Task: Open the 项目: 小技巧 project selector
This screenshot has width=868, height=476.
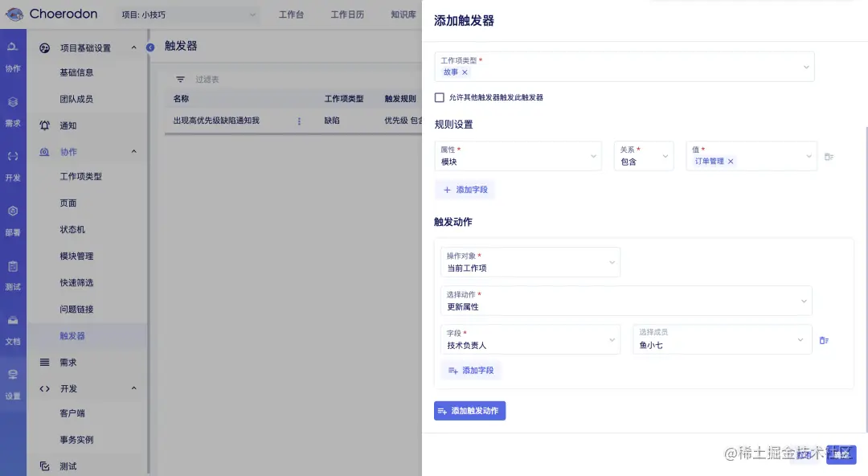Action: 188,15
